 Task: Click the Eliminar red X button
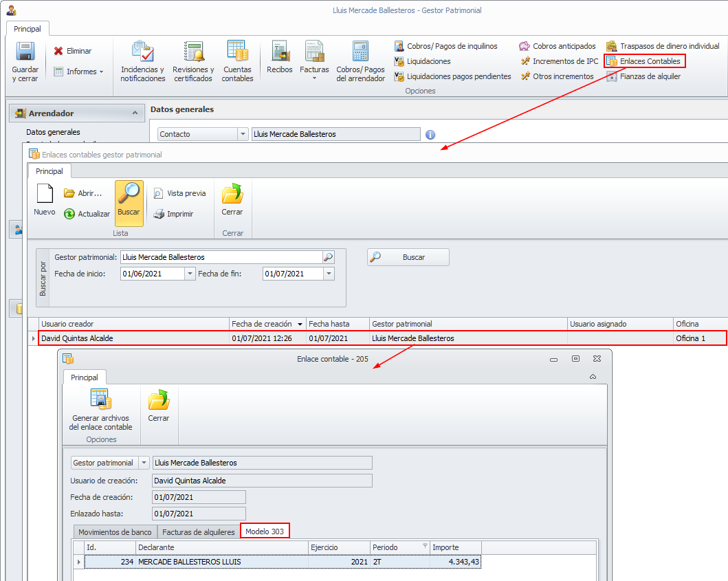tap(72, 51)
